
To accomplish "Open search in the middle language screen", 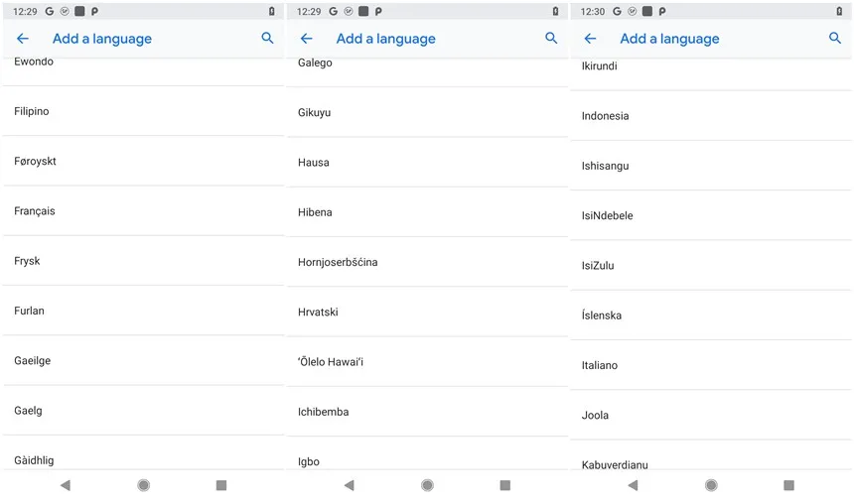I will [551, 38].
